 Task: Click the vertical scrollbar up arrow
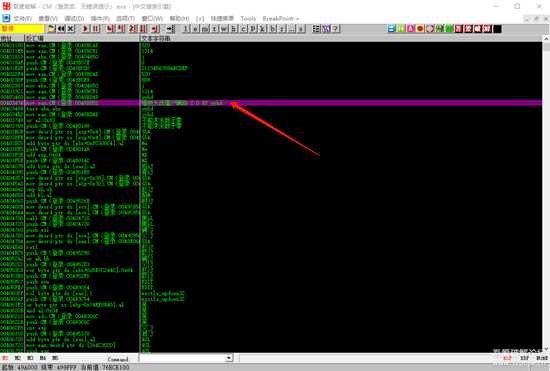click(x=546, y=39)
